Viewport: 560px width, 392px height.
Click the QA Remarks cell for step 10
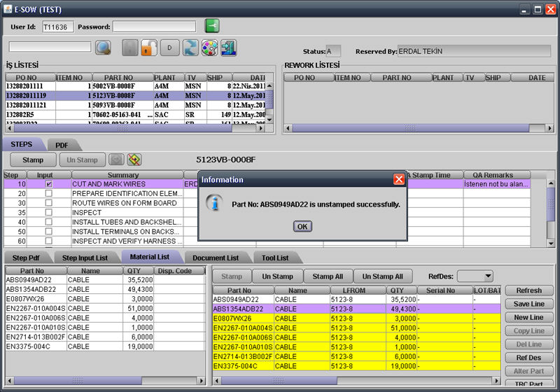496,184
